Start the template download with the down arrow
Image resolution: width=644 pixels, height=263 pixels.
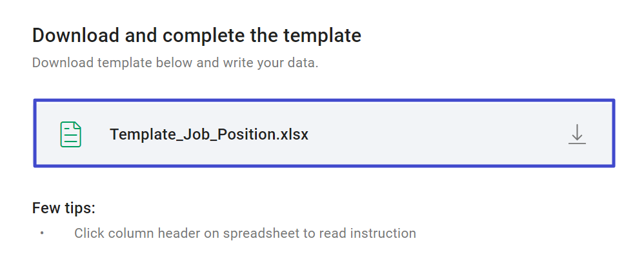coord(577,134)
